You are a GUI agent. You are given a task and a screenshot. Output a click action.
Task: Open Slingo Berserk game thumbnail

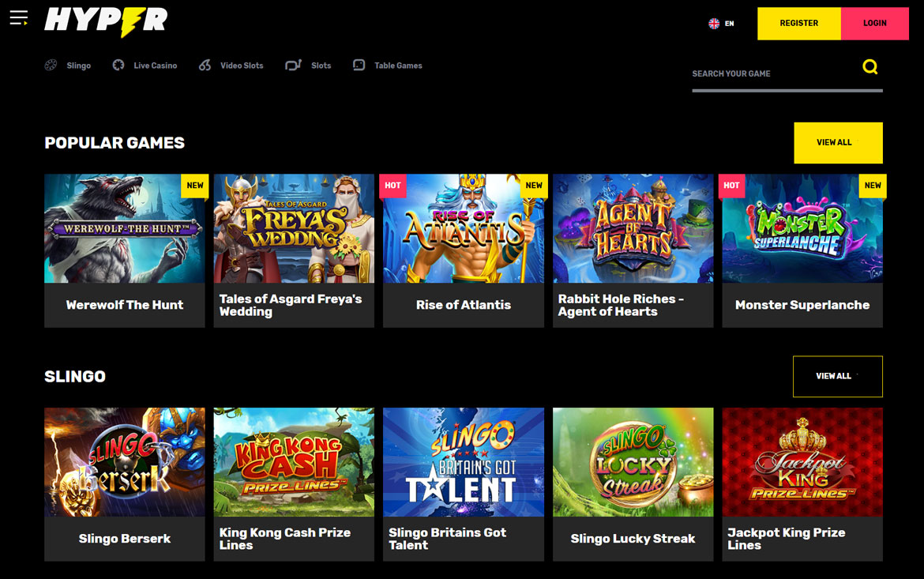tap(124, 462)
